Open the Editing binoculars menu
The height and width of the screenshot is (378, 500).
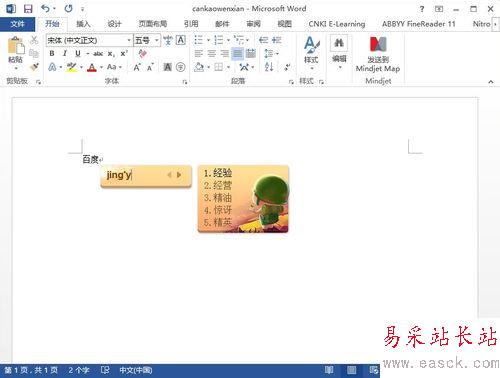pos(339,52)
